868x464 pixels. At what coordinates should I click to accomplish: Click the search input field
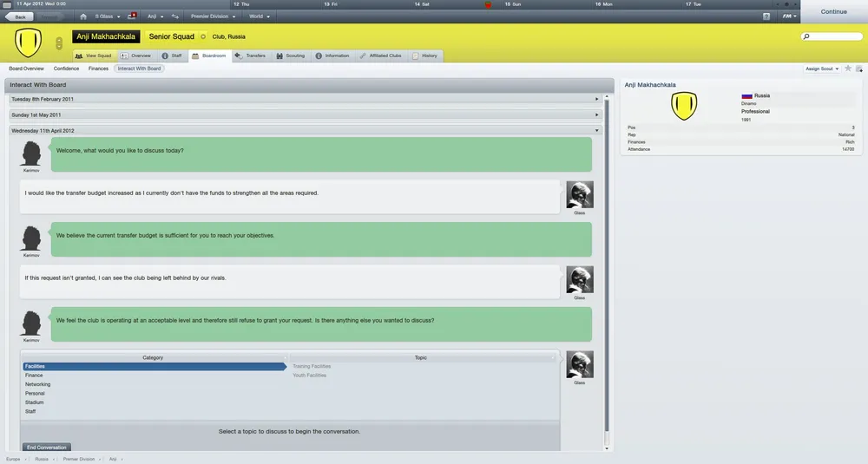click(832, 37)
